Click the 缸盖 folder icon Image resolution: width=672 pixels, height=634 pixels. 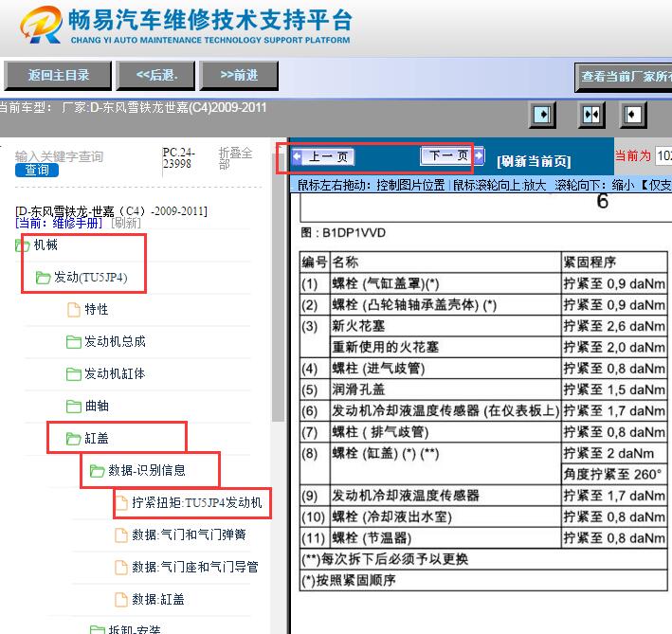click(74, 438)
